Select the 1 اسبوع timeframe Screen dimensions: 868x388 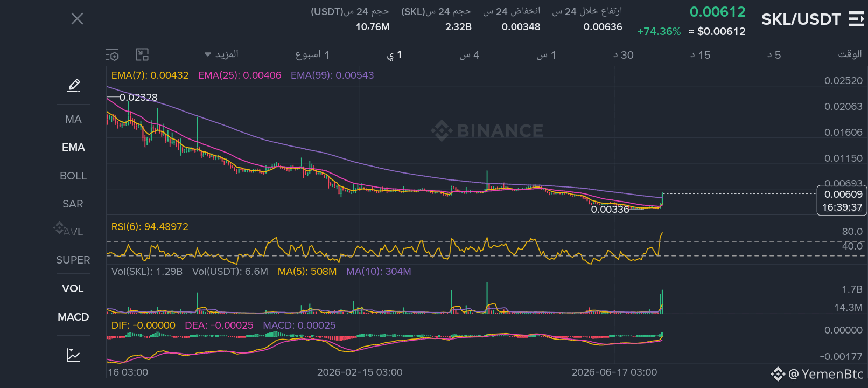tap(312, 54)
